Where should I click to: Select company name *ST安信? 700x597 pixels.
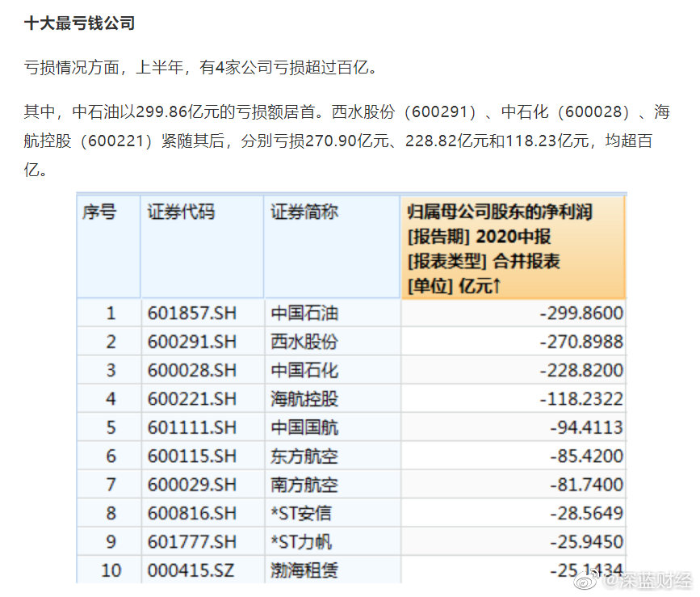click(x=301, y=514)
